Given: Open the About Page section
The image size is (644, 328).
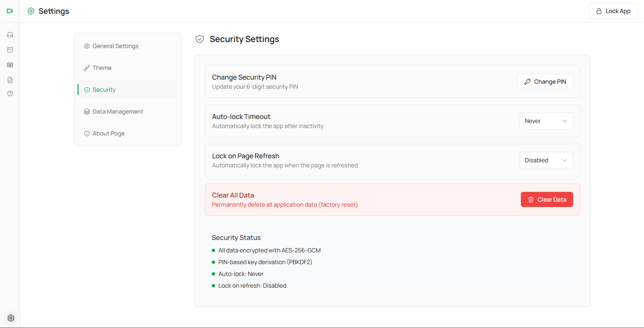Looking at the screenshot, I should click(108, 133).
